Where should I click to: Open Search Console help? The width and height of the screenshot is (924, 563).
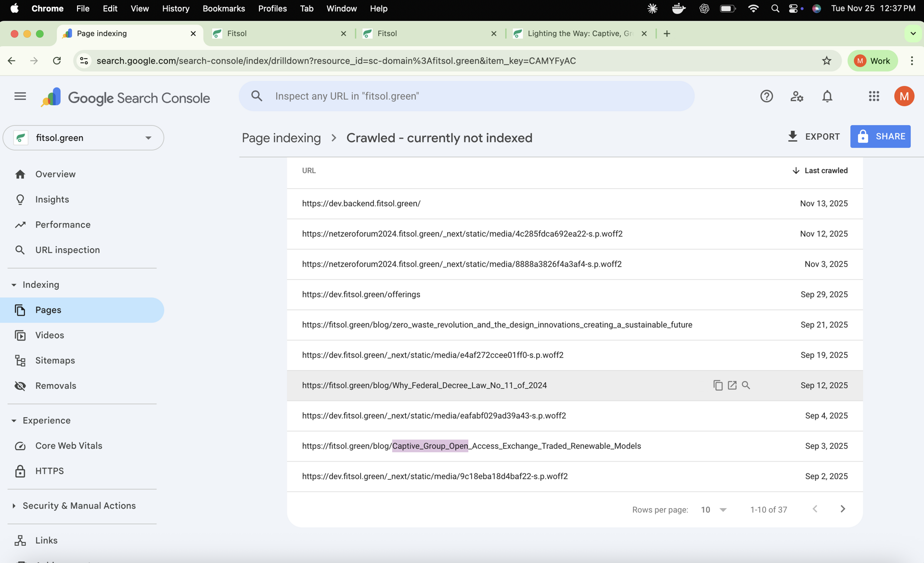(x=767, y=96)
